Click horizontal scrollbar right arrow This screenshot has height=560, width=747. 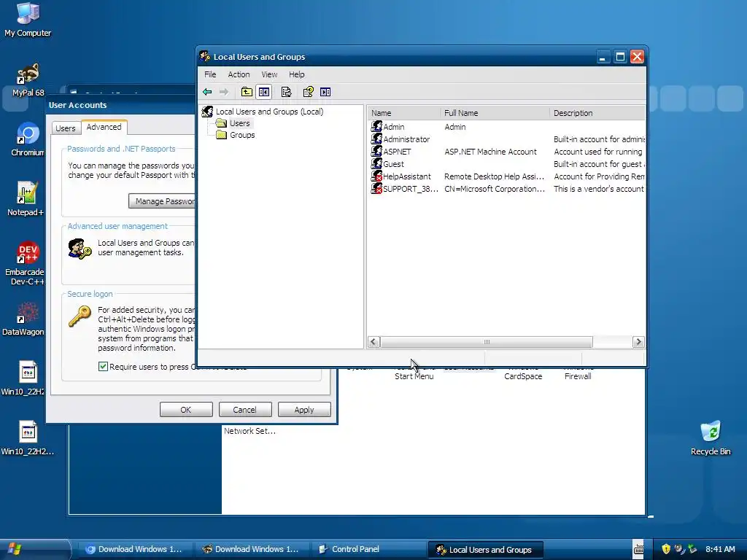[638, 342]
